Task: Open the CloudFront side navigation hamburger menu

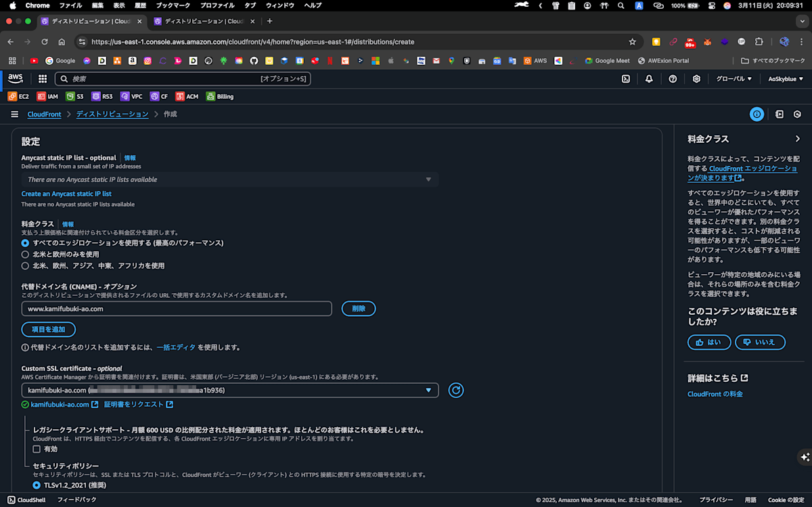Action: coord(14,114)
